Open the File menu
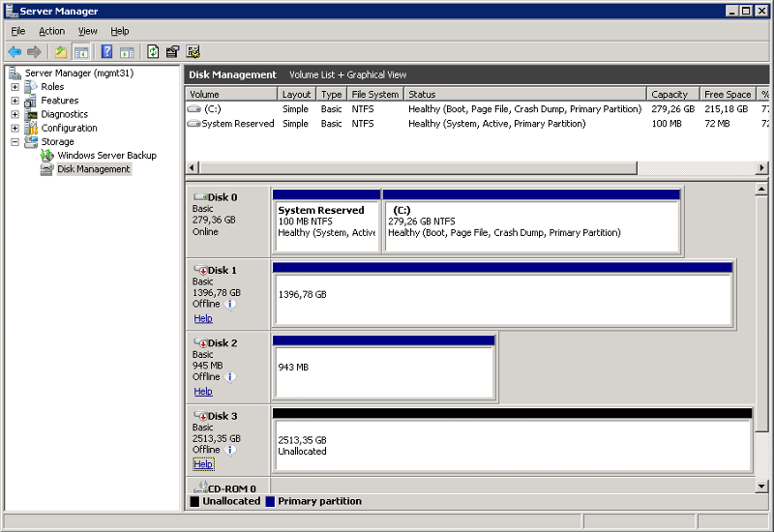 (x=18, y=31)
